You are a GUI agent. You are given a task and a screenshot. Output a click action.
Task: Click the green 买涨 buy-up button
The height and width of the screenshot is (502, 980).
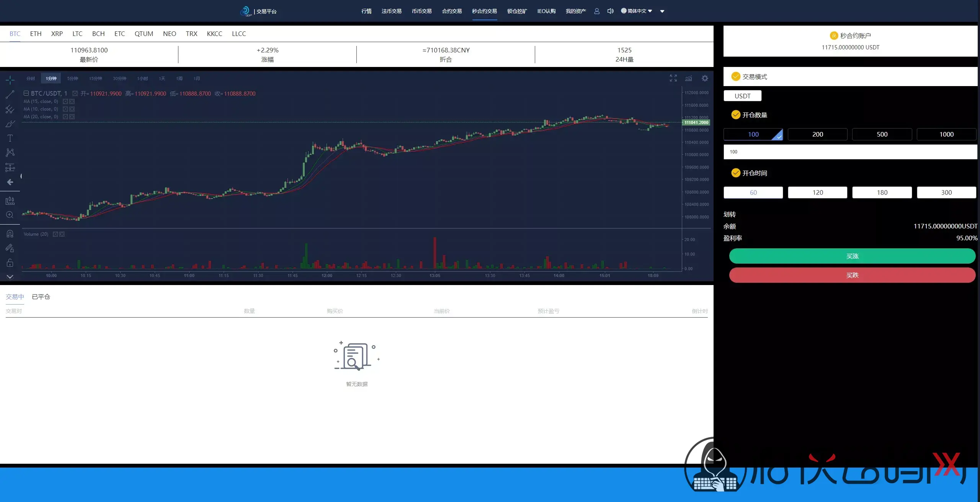(x=852, y=256)
